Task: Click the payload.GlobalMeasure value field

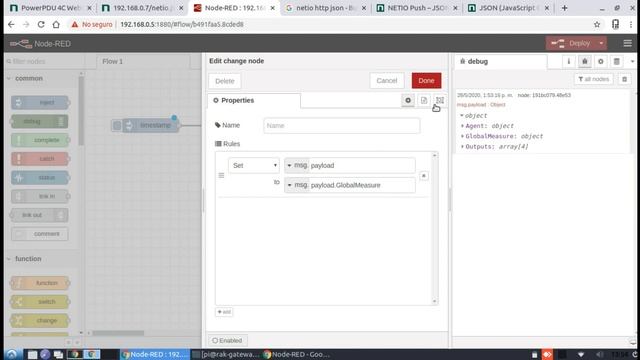Action: 362,185
